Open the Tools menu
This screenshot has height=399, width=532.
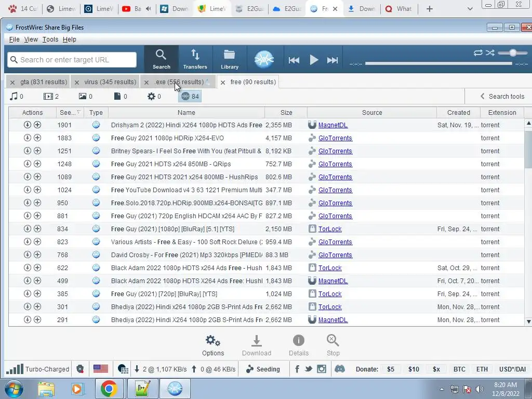point(50,39)
